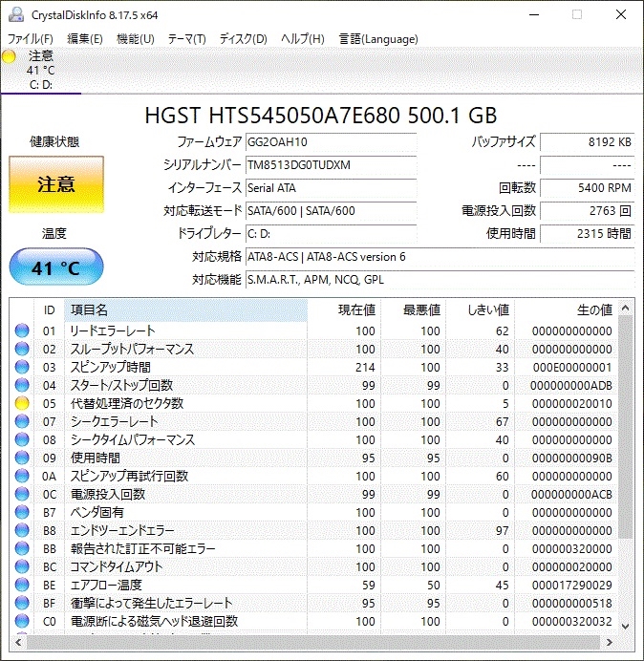Image resolution: width=644 pixels, height=661 pixels.
Task: Click the buffer size field 8192 KB
Action: [x=587, y=142]
